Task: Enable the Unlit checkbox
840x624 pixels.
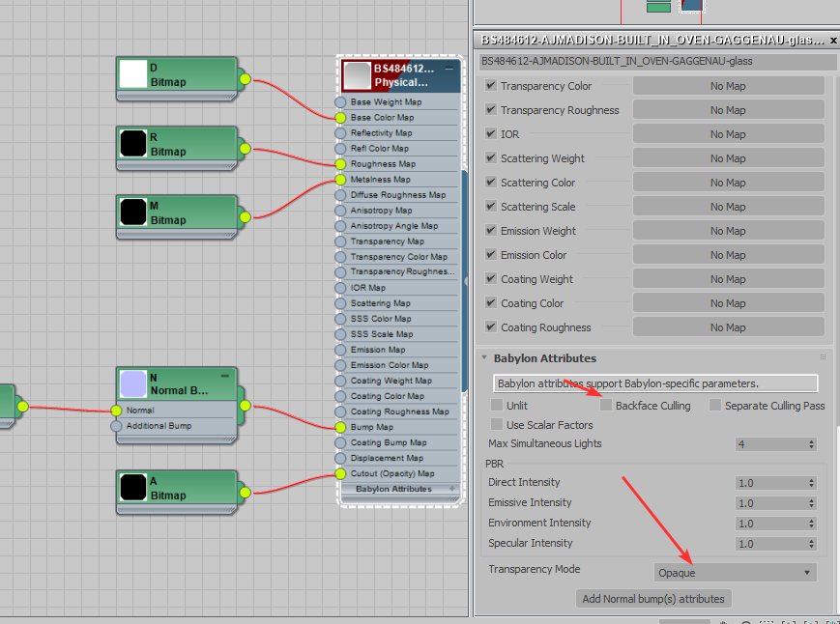Action: tap(497, 405)
